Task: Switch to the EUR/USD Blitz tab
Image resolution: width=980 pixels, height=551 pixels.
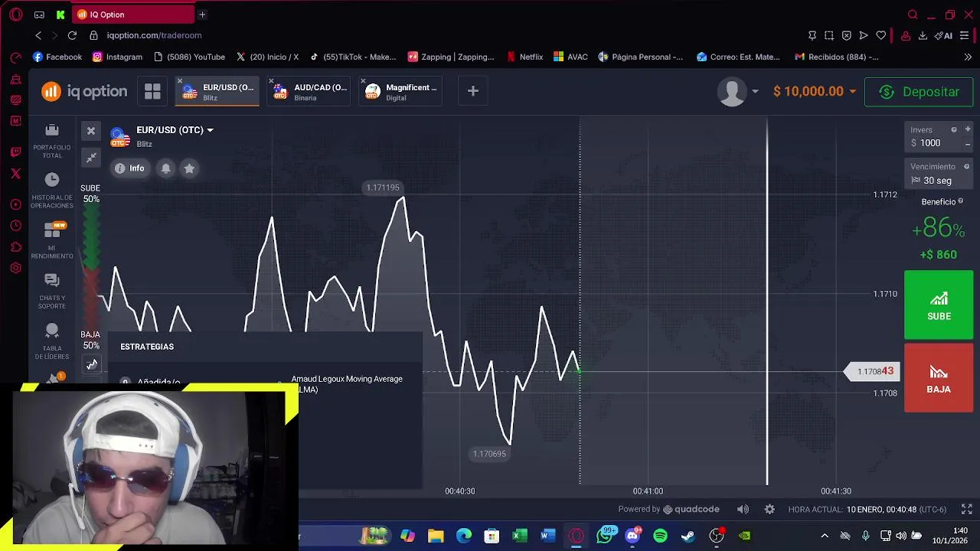Action: 217,92
